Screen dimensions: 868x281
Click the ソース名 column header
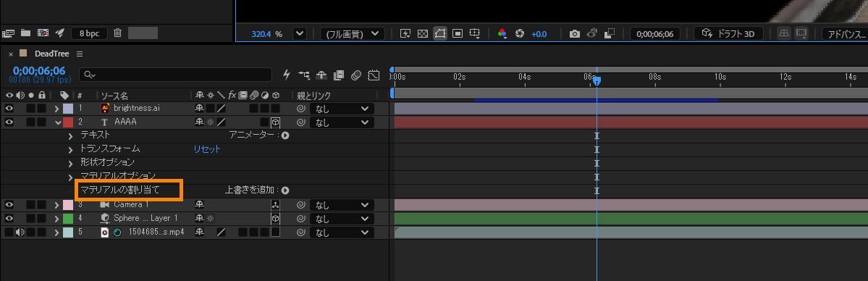click(114, 96)
